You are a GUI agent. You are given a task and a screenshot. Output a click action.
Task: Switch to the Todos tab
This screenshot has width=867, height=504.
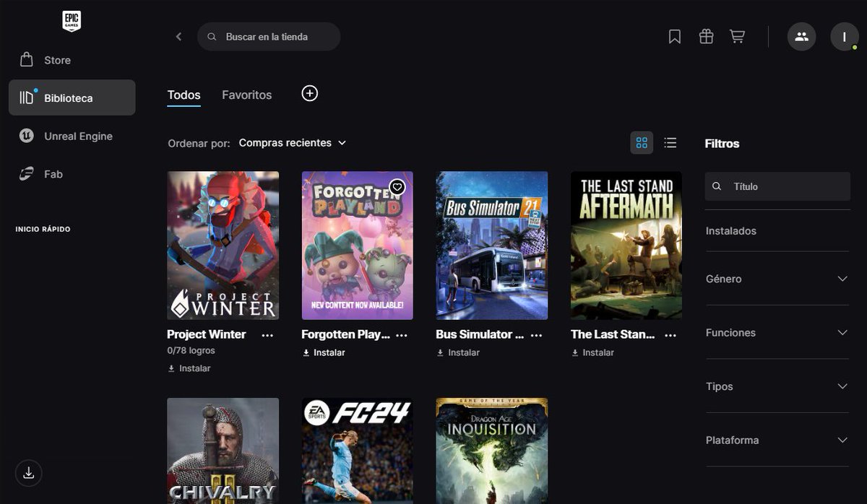(x=184, y=95)
